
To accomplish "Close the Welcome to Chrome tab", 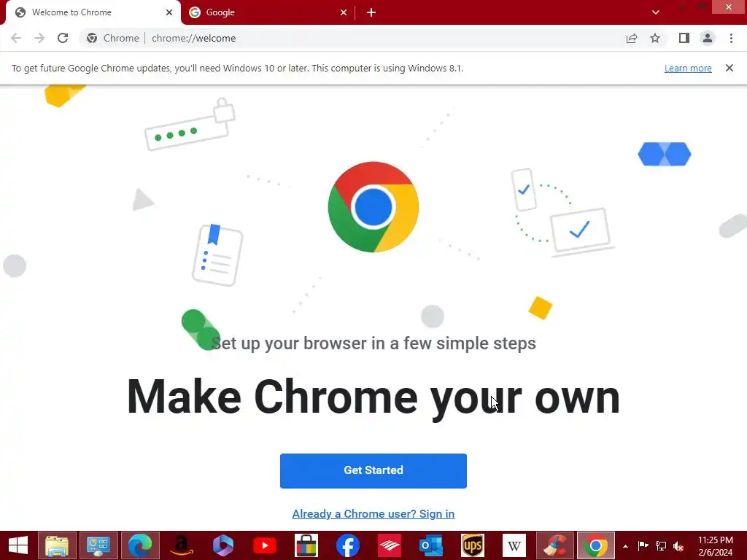I will point(169,12).
